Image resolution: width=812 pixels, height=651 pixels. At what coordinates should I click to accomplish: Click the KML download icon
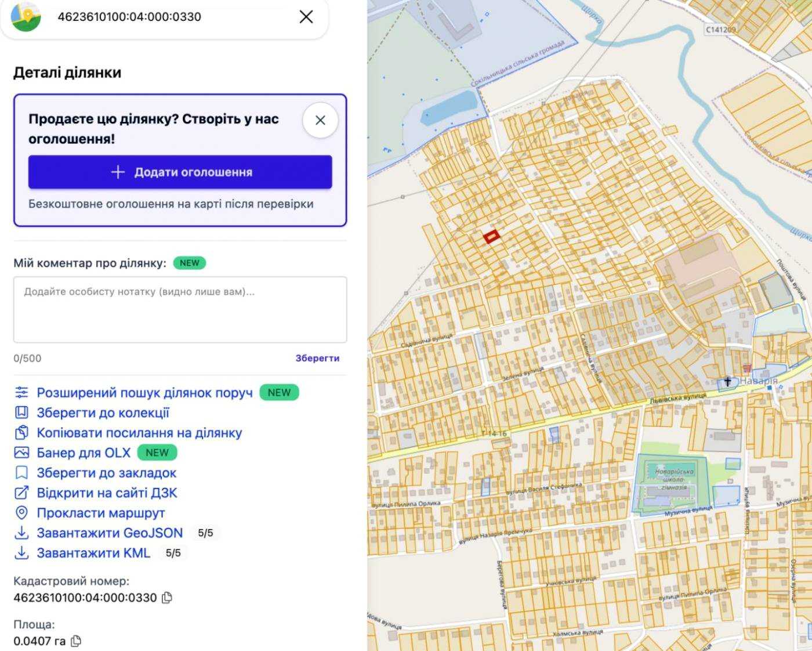coord(21,553)
